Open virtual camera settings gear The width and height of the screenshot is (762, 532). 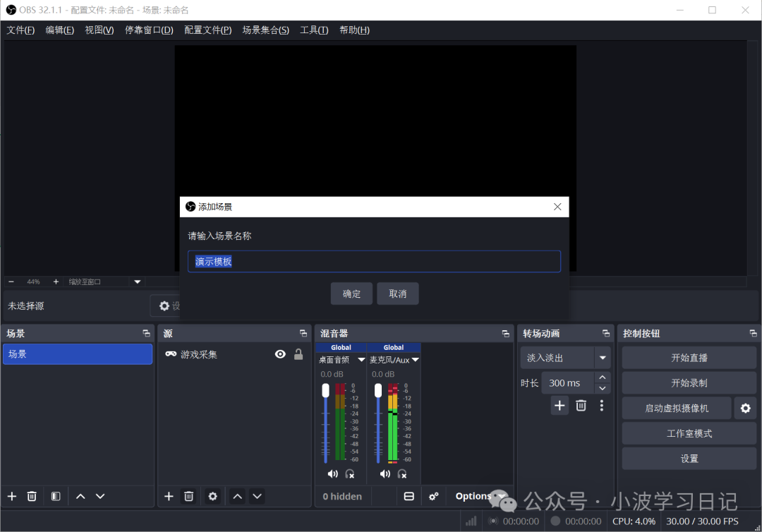pyautogui.click(x=746, y=408)
